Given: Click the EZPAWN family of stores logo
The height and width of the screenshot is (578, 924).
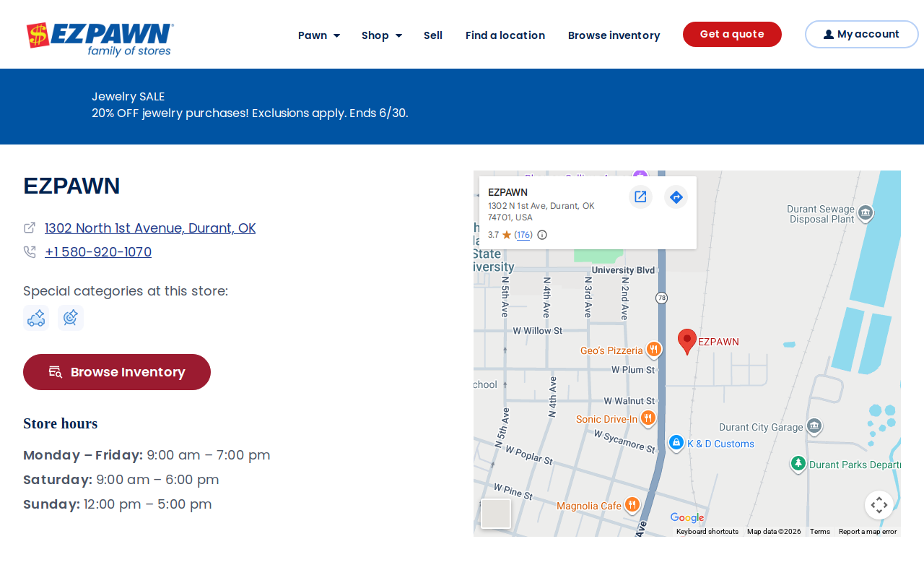Looking at the screenshot, I should pyautogui.click(x=100, y=39).
